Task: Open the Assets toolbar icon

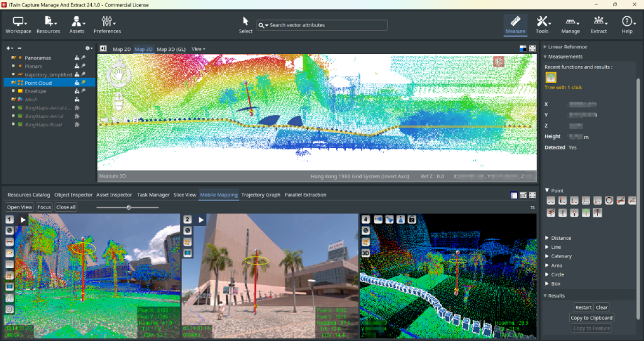Action: [x=77, y=21]
